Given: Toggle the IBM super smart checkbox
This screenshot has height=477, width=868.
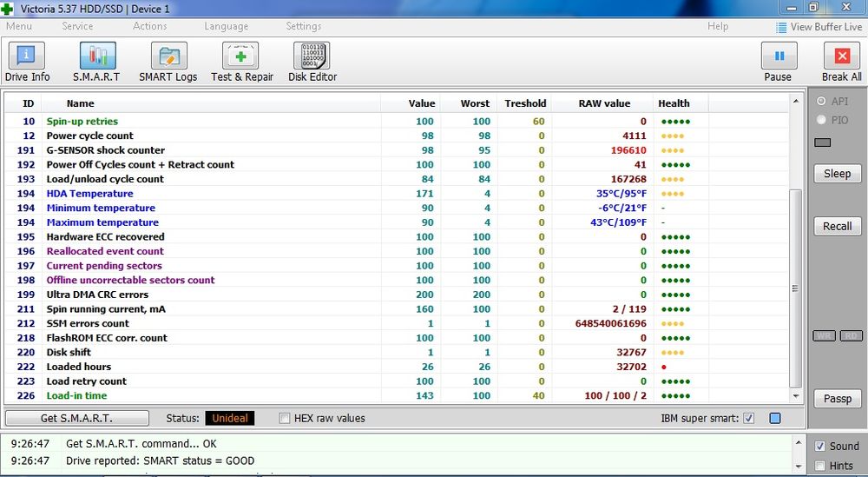Looking at the screenshot, I should (748, 418).
